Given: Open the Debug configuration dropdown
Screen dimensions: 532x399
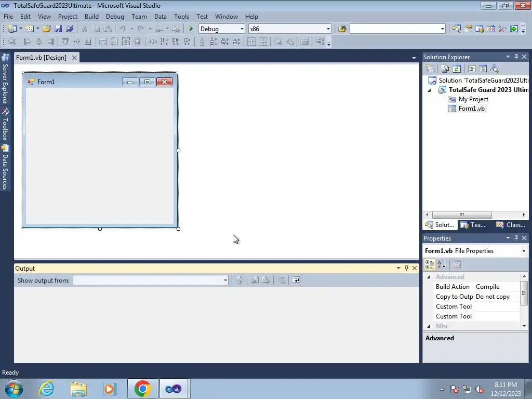Looking at the screenshot, I should coord(242,29).
